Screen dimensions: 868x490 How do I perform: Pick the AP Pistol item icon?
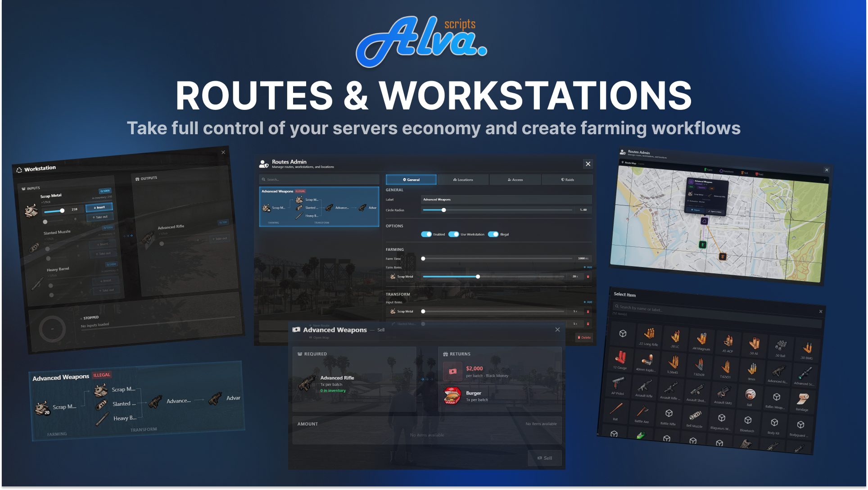[x=618, y=384]
